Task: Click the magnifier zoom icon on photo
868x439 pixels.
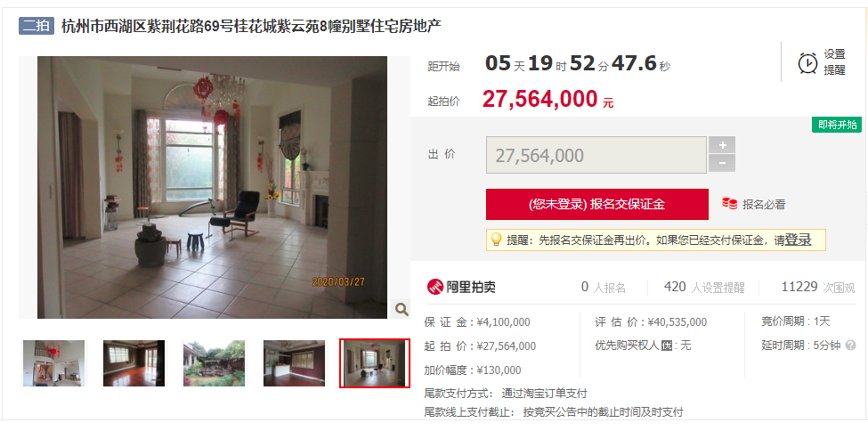Action: coord(402,308)
